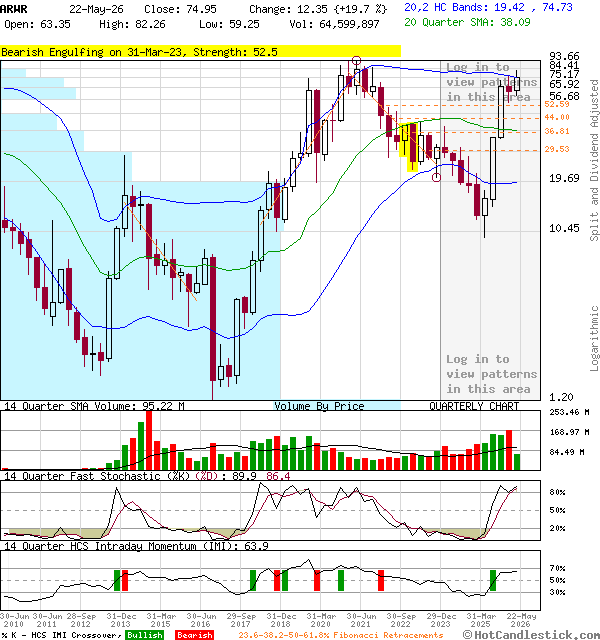The width and height of the screenshot is (600, 640).
Task: Click the upper Log in to view patterns text
Action: tap(491, 82)
